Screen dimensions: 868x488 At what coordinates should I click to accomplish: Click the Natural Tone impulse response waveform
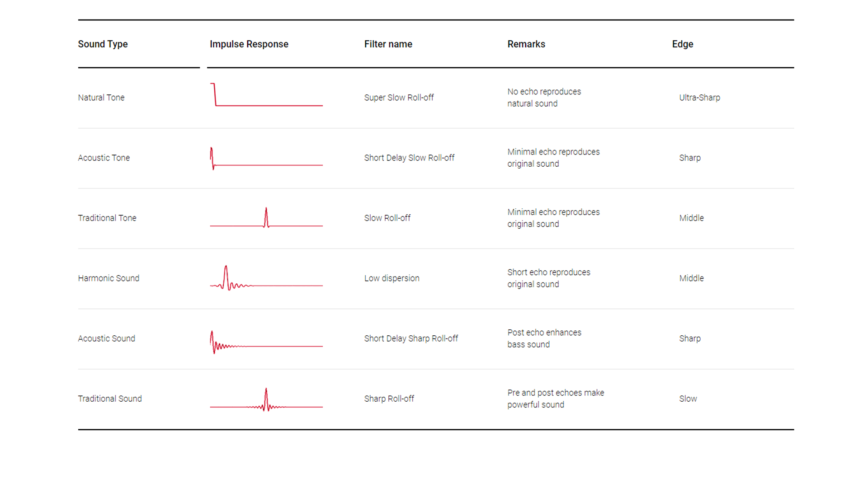[x=266, y=95]
